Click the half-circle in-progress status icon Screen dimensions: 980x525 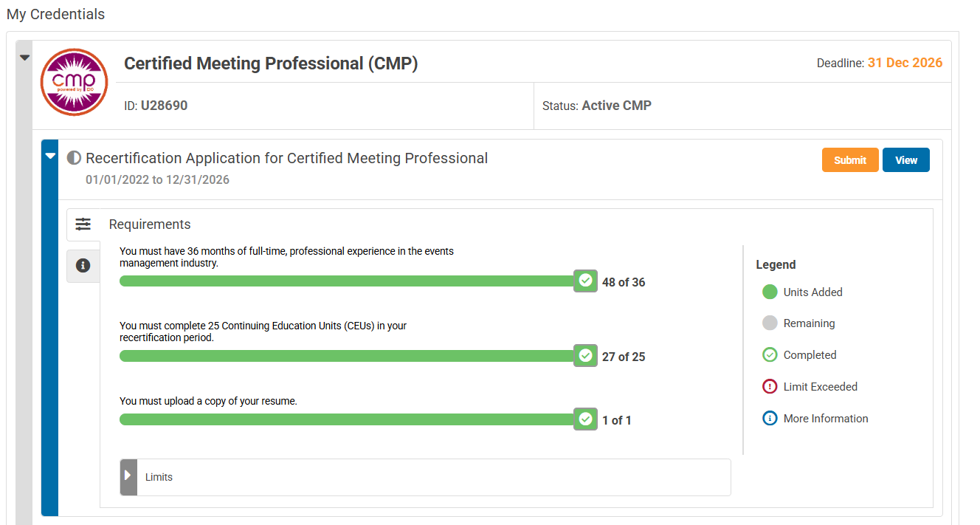coord(74,158)
